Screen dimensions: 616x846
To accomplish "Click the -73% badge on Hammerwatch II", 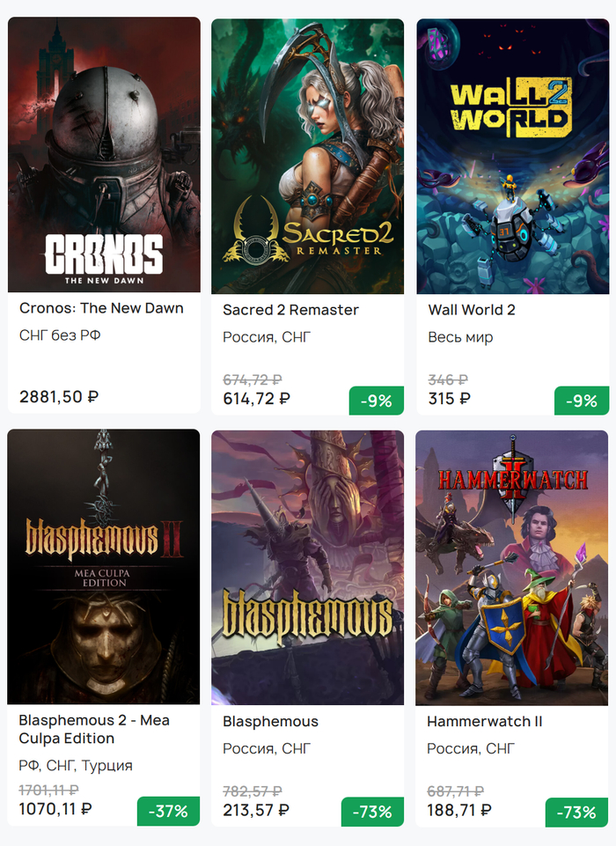I will (x=576, y=812).
